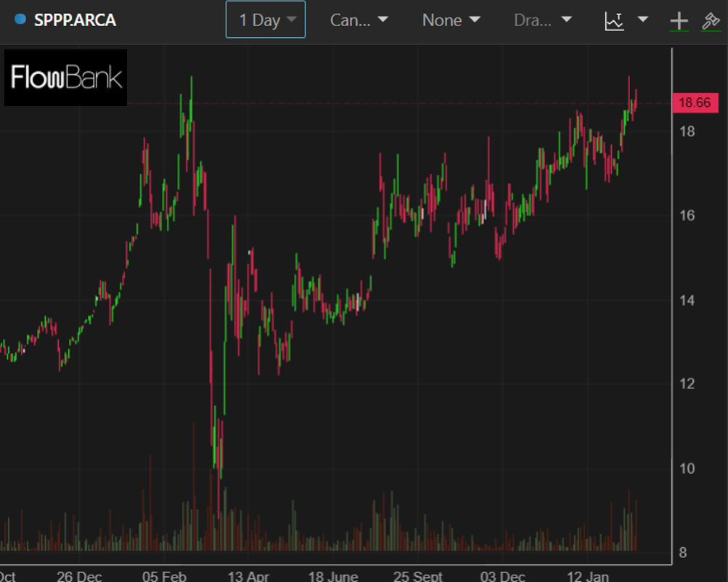Click the SPPP.ARCA symbol name
Viewport: 728px width, 582px height.
coord(75,20)
